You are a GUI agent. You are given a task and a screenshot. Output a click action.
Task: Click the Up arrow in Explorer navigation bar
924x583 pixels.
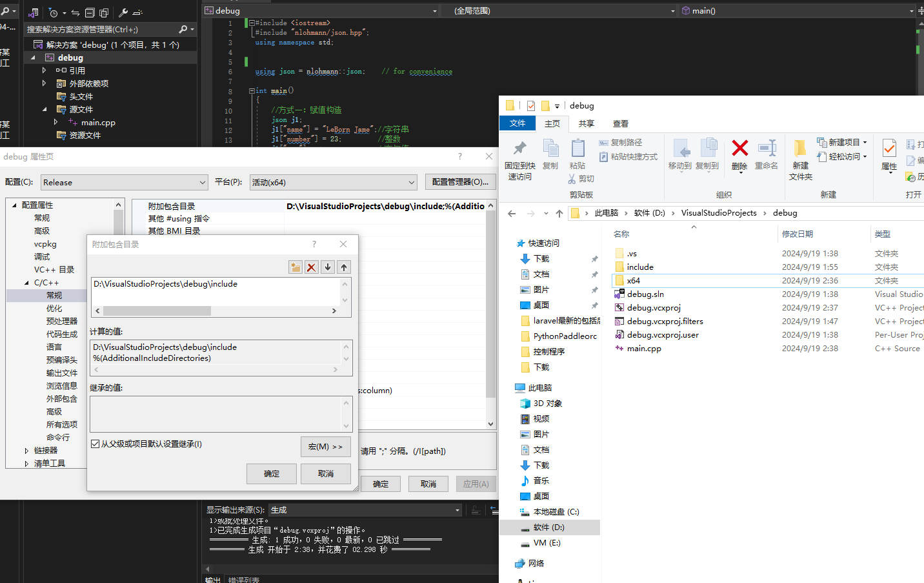(559, 213)
